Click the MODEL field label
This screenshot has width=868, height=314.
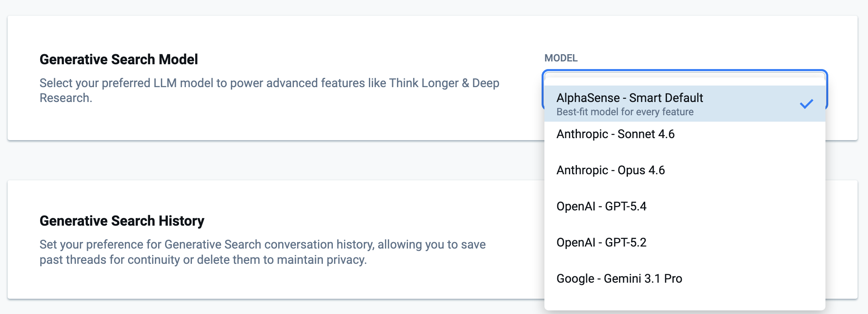[x=561, y=58]
